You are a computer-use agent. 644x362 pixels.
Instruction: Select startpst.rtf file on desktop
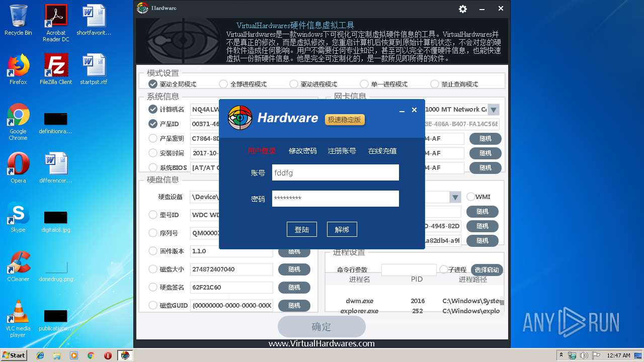(x=94, y=69)
